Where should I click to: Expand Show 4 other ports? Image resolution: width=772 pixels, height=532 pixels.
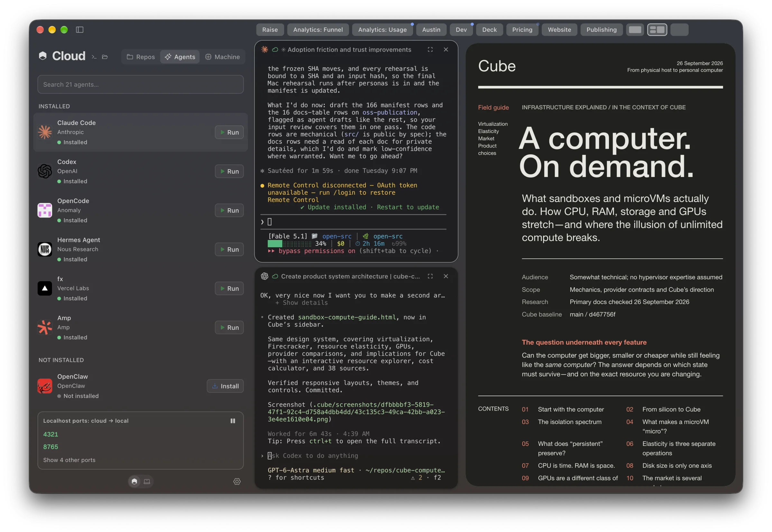(69, 460)
